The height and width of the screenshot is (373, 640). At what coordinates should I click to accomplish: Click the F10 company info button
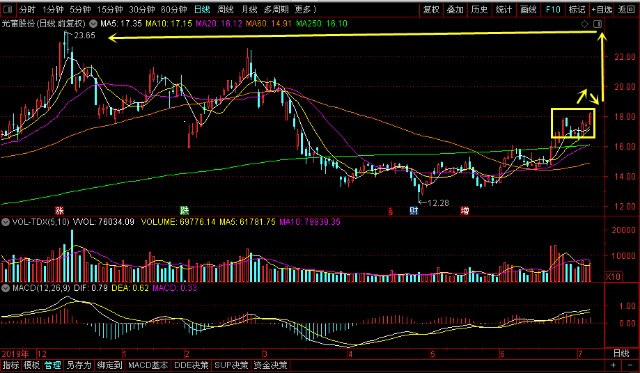[x=553, y=9]
